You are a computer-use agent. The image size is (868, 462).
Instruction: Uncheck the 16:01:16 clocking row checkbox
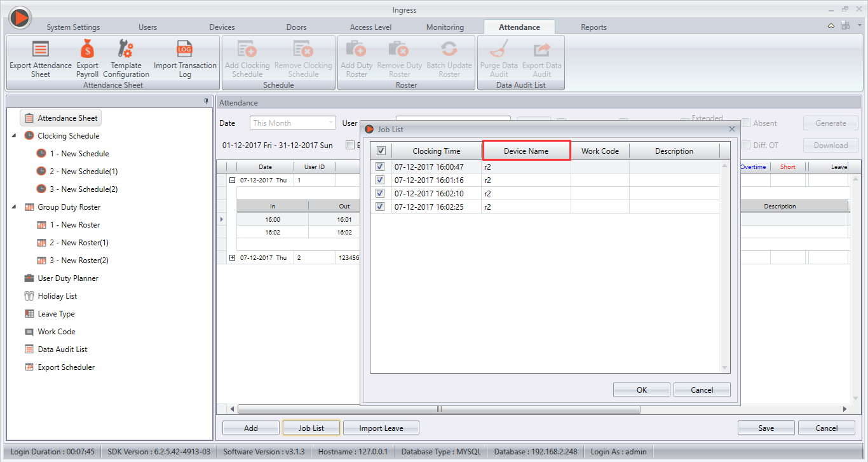pos(381,180)
